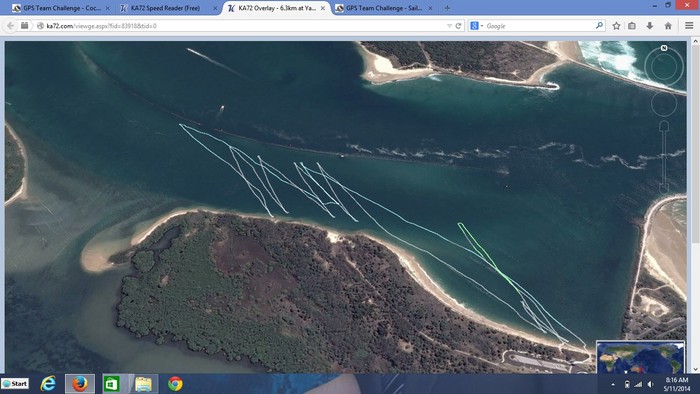Open the search engine selector dropdown

(x=476, y=26)
